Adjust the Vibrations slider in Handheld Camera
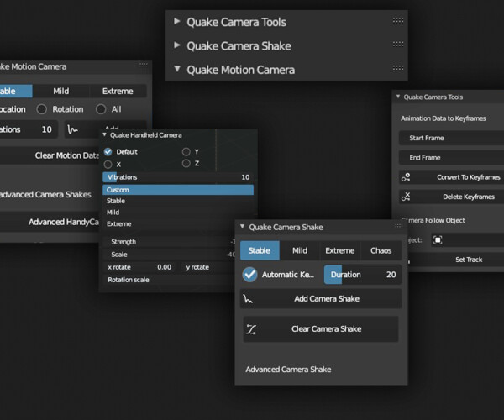The height and width of the screenshot is (420, 504). [x=178, y=177]
